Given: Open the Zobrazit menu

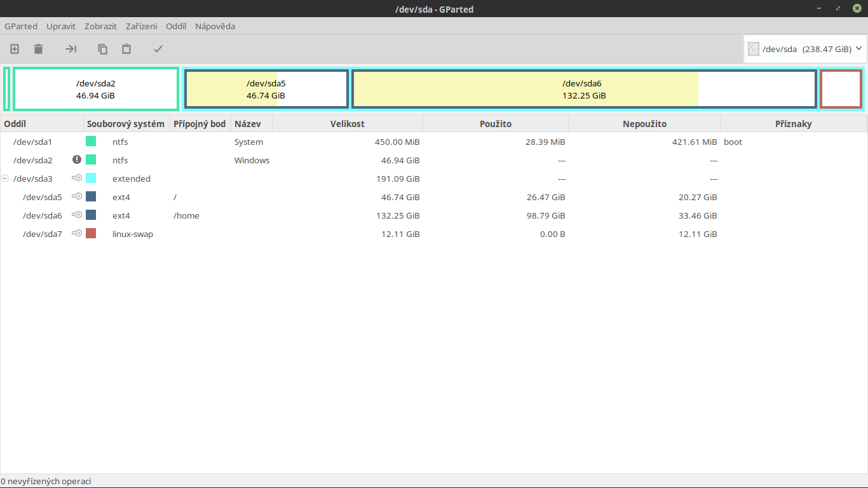Looking at the screenshot, I should pos(100,26).
